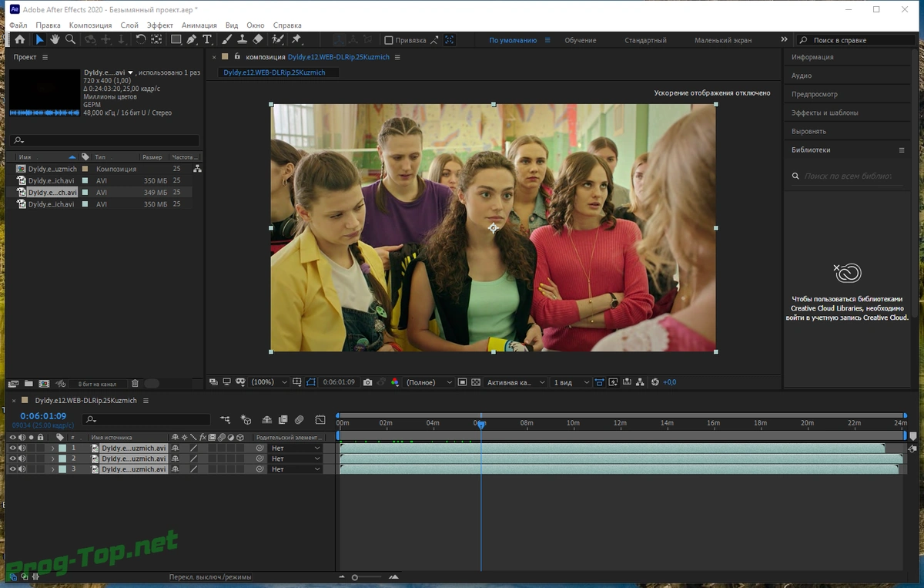Viewport: 924px width, 588px height.
Task: Enable motion blur icon in timeline header
Action: 299,420
